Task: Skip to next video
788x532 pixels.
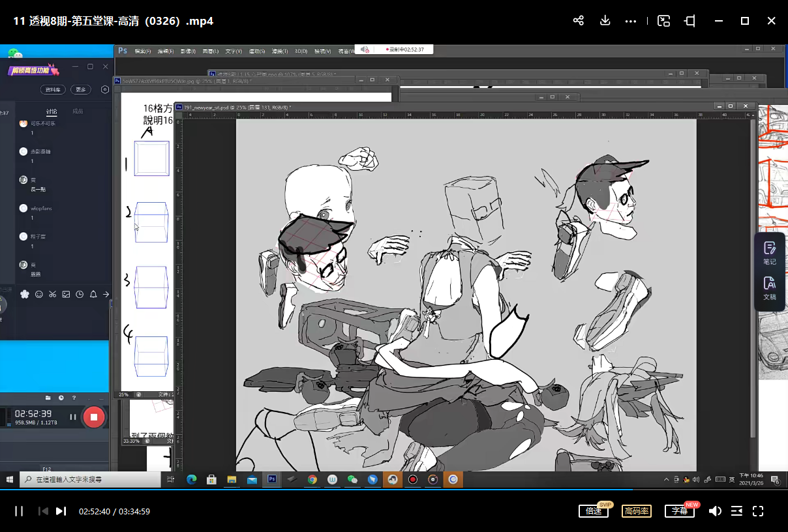Action: (61, 511)
